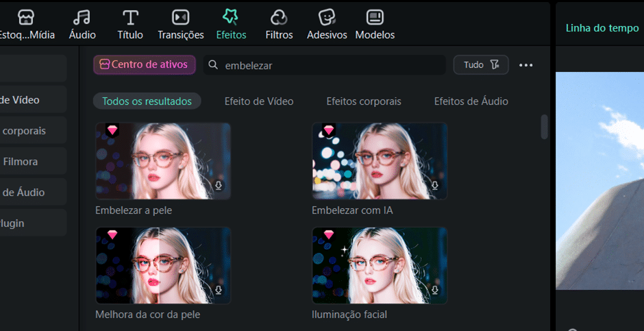The height and width of the screenshot is (331, 644).
Task: Open the Centro de ativos button
Action: pos(145,64)
